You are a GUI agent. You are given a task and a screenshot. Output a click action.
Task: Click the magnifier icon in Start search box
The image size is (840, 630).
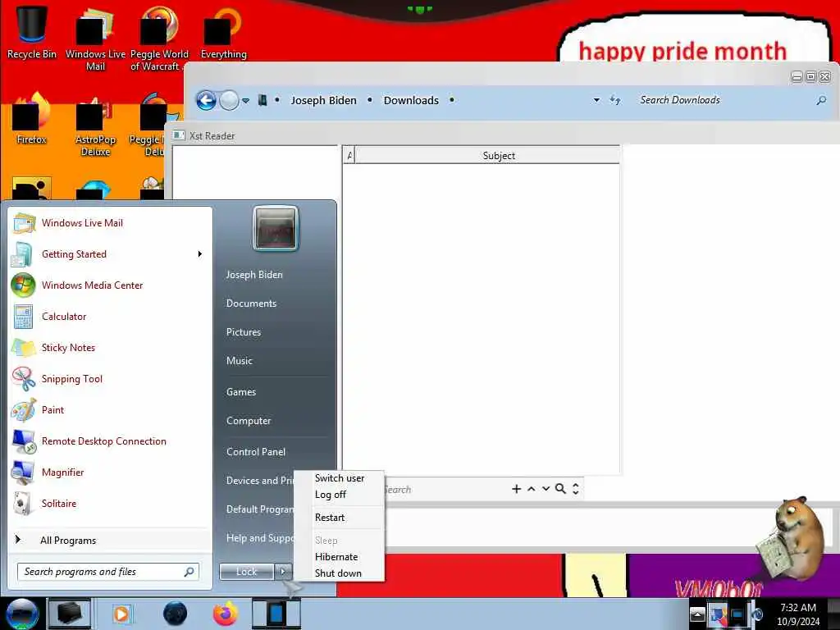(x=189, y=572)
